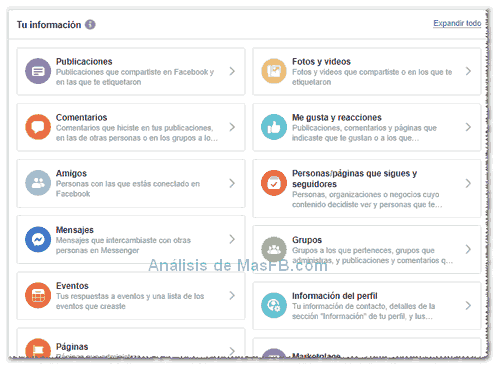Open the Publicaciones title

tap(84, 62)
